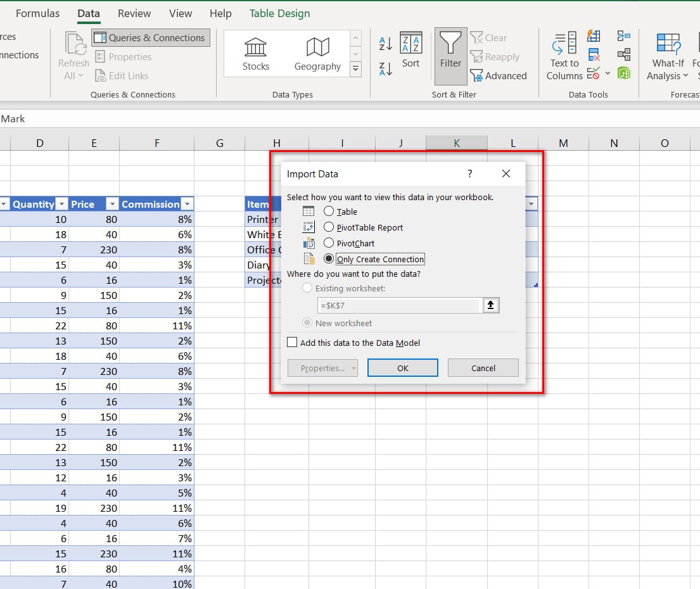Open the Review ribbon tab
This screenshot has height=589, width=700.
(134, 13)
